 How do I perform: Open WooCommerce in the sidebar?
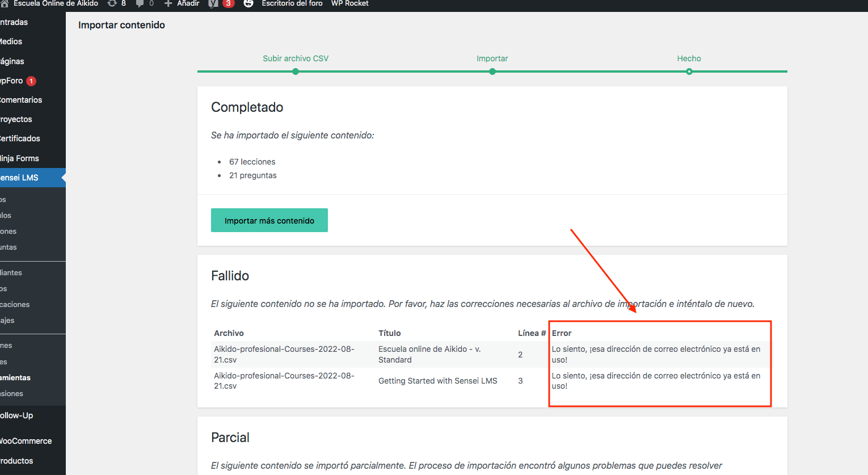(x=26, y=441)
